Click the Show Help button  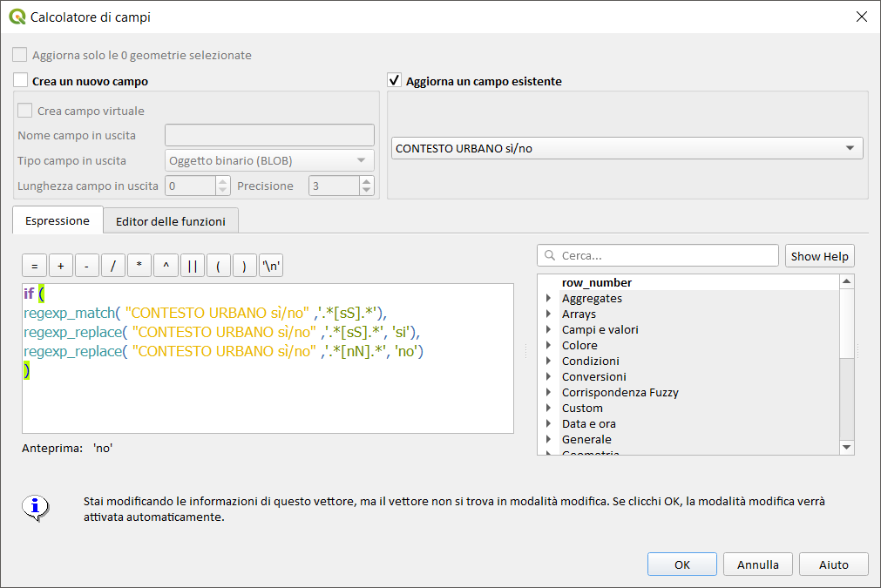click(x=819, y=256)
